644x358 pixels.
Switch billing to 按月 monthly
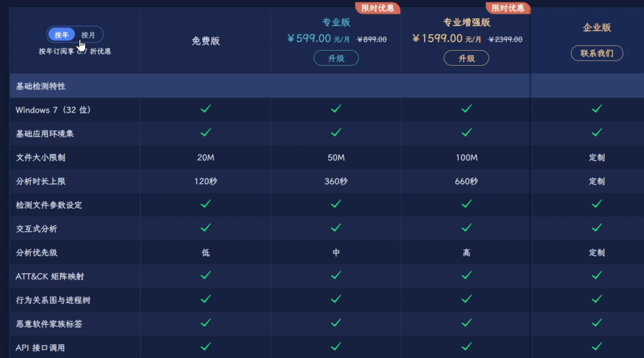[x=88, y=35]
